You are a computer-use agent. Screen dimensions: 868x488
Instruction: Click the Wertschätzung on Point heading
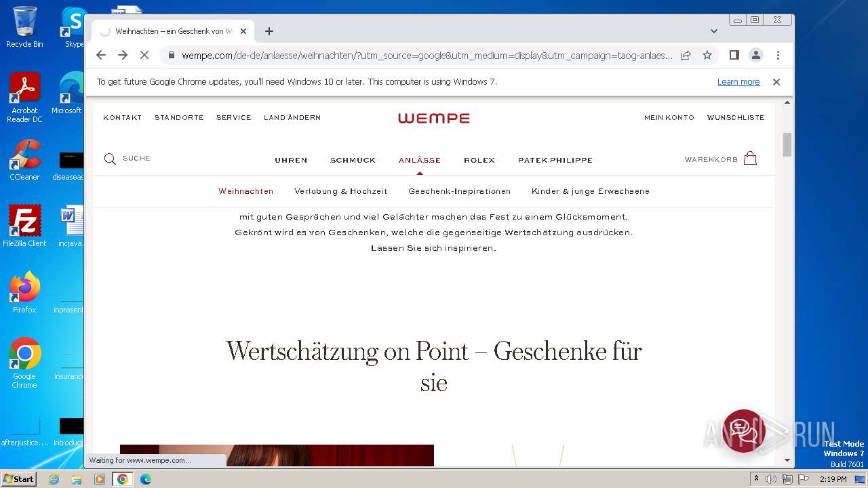tap(434, 367)
